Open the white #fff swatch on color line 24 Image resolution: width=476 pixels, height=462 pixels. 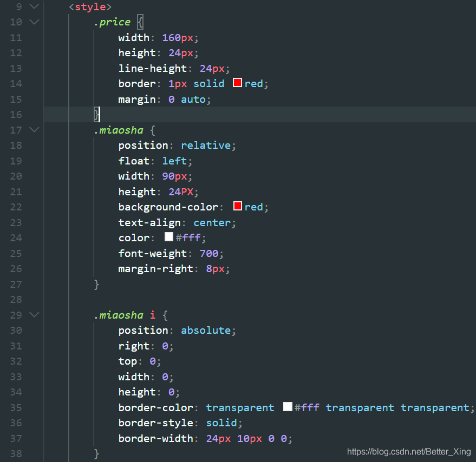tap(169, 236)
